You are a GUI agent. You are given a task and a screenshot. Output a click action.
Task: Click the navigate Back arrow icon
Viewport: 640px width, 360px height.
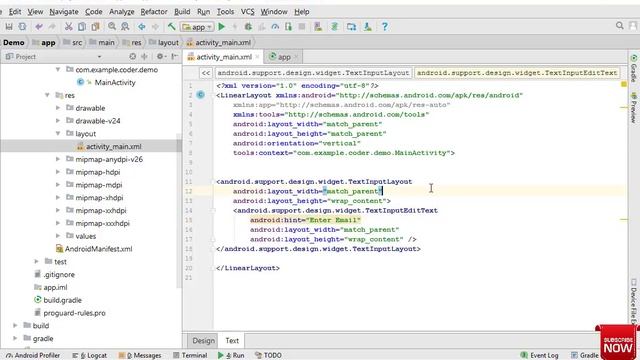click(142, 27)
